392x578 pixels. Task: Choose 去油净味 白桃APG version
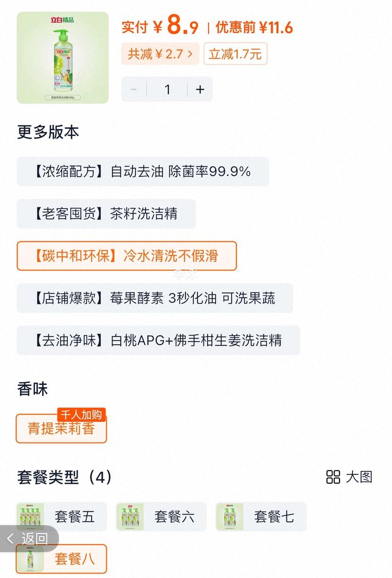point(158,340)
